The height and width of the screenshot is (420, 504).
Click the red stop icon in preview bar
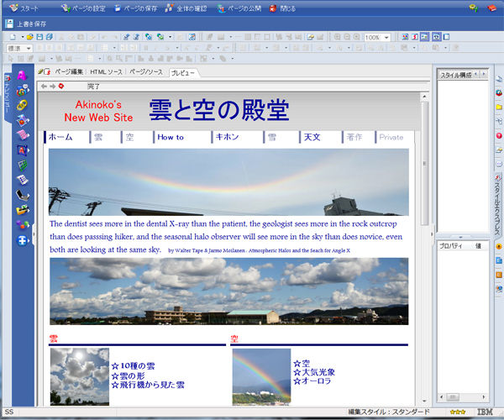(x=61, y=87)
